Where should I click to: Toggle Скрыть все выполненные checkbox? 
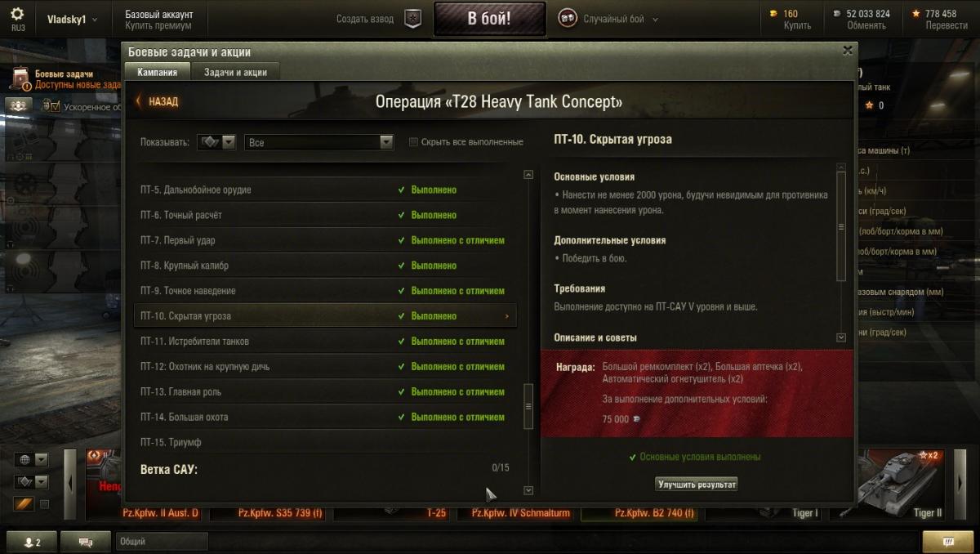413,142
